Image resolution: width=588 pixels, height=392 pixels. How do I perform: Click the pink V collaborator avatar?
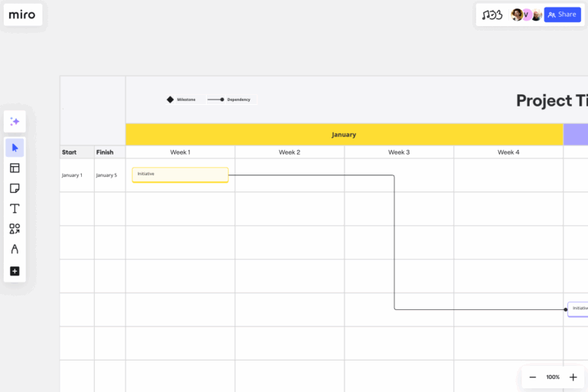527,15
